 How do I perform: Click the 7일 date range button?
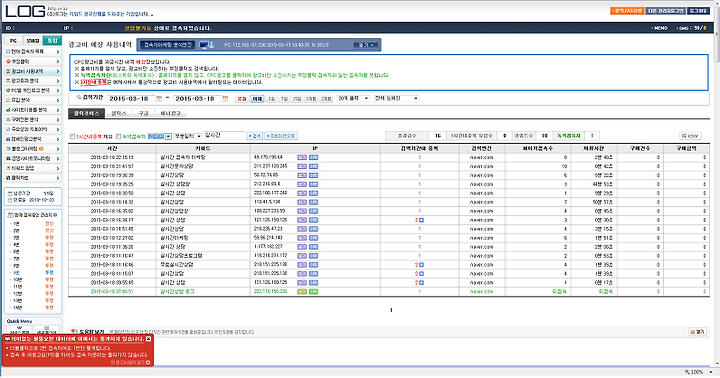coord(285,99)
